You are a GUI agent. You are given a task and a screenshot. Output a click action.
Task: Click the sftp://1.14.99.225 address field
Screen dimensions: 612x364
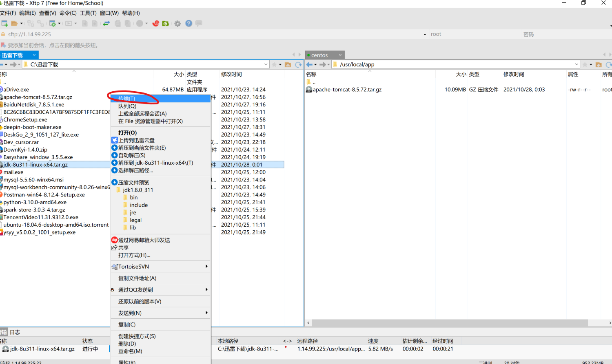(x=212, y=34)
